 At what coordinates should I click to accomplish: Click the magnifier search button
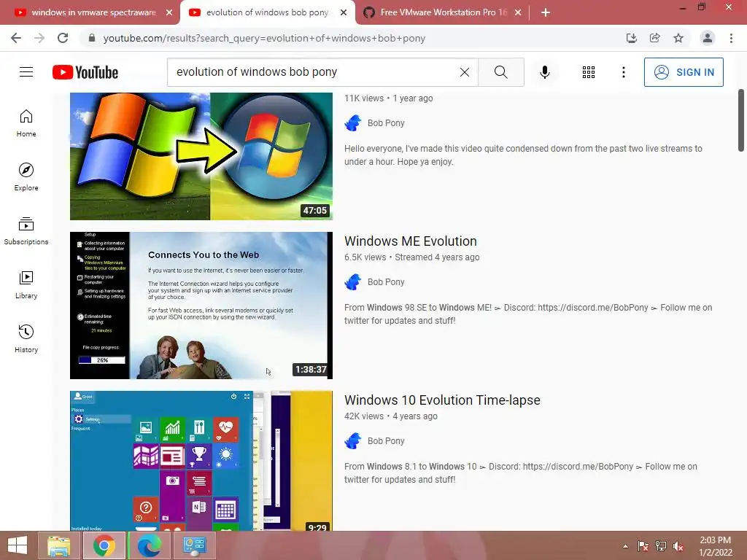(500, 72)
